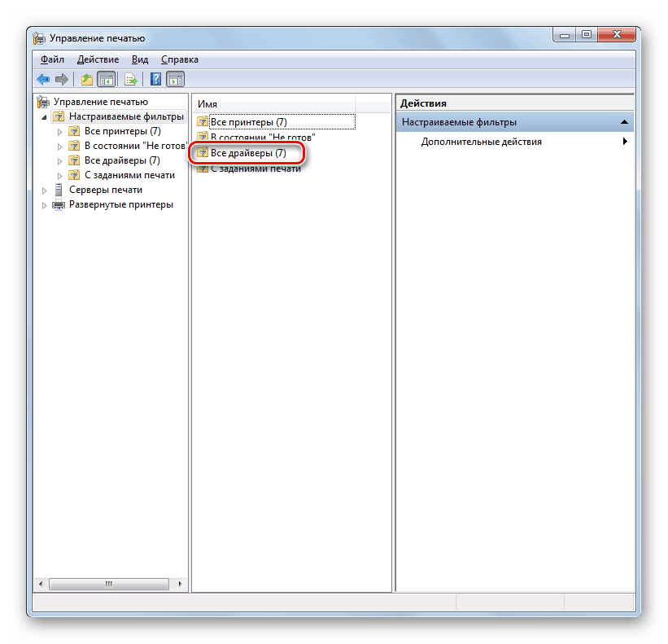The width and height of the screenshot is (668, 644).
Task: Click right arrow of tree horizontal scrollbar
Action: [180, 584]
